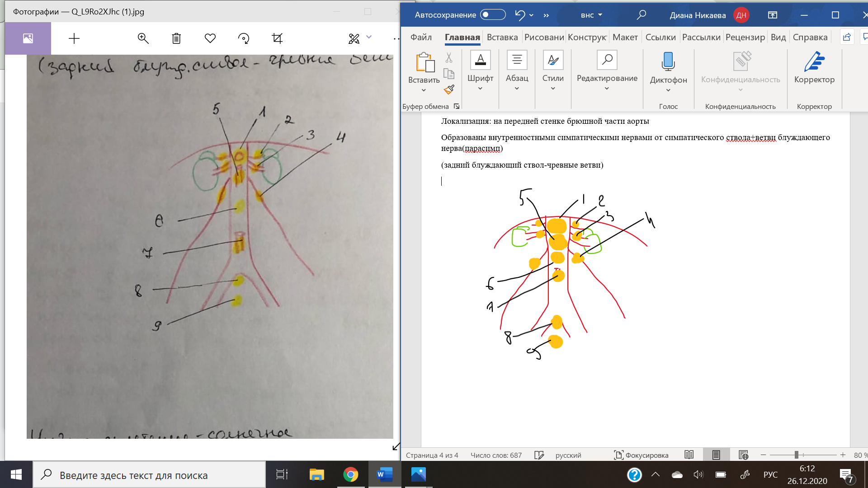868x488 pixels.
Task: Switch to Print Layout view icon
Action: click(x=716, y=455)
